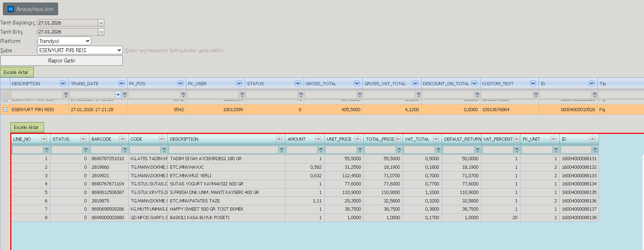Image resolution: width=644 pixels, height=250 pixels.
Task: Click filter funnel icon under BARCODE column
Action: pos(125,150)
